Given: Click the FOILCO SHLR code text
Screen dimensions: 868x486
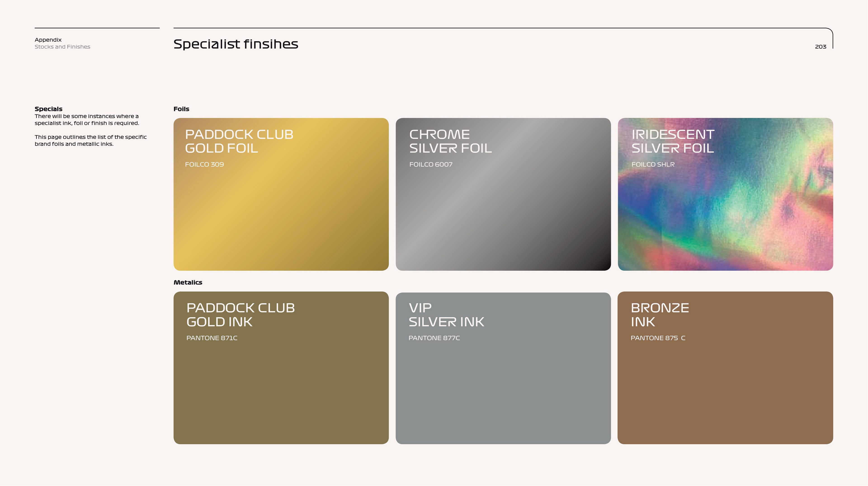Looking at the screenshot, I should (x=653, y=165).
